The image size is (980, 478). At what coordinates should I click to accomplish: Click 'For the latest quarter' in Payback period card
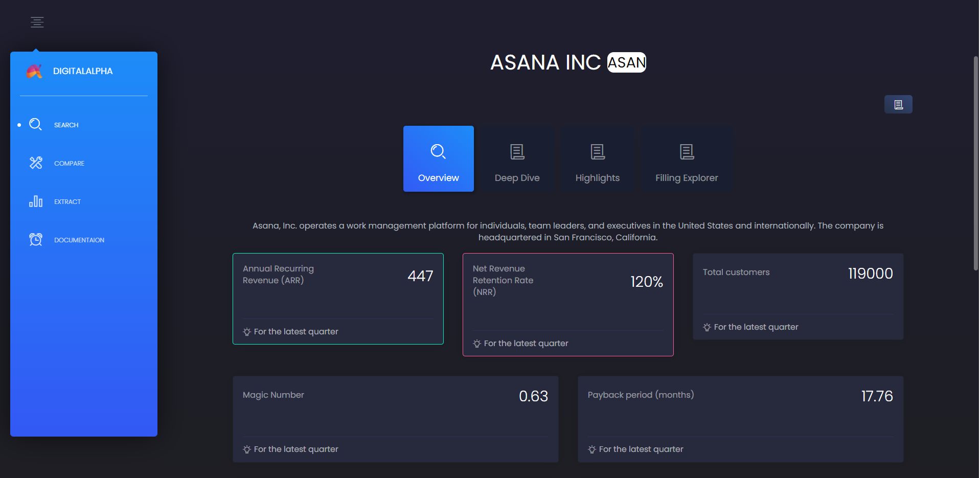(x=641, y=449)
